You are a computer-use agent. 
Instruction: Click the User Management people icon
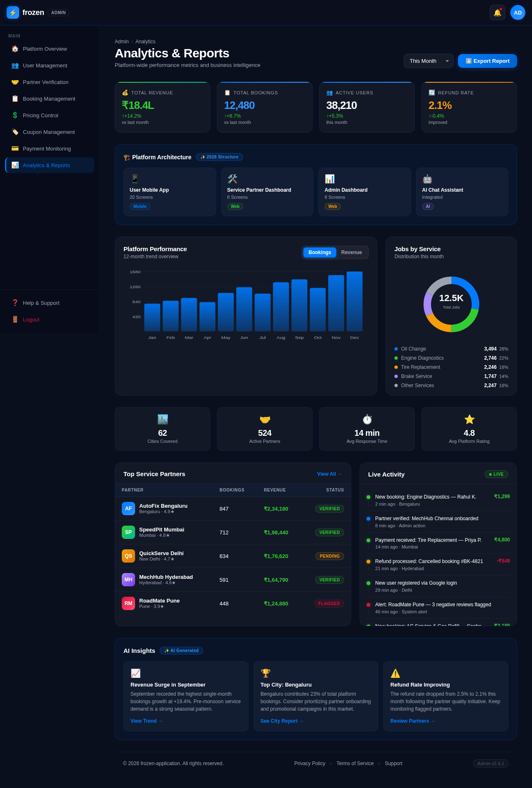pyautogui.click(x=15, y=65)
